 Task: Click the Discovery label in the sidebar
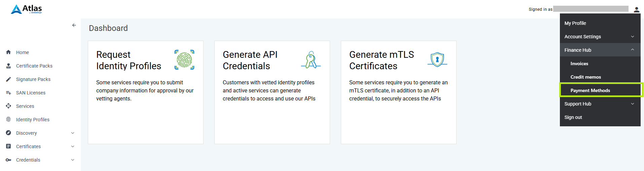tap(27, 133)
